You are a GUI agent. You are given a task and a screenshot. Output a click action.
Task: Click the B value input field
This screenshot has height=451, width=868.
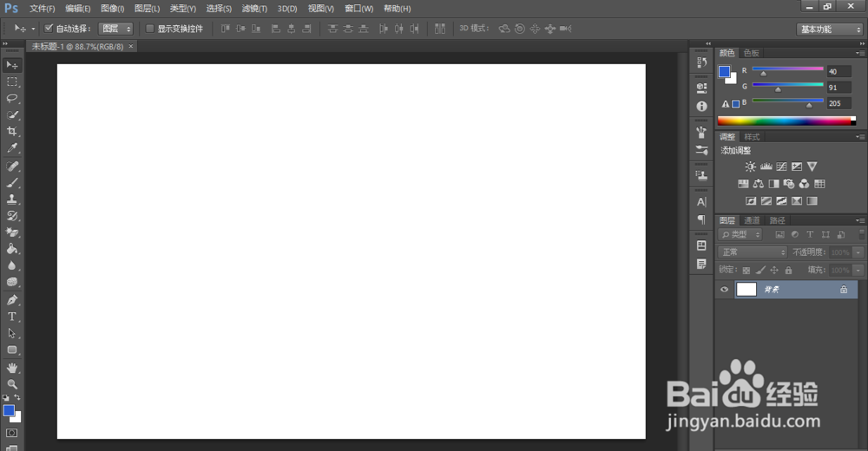coord(838,103)
